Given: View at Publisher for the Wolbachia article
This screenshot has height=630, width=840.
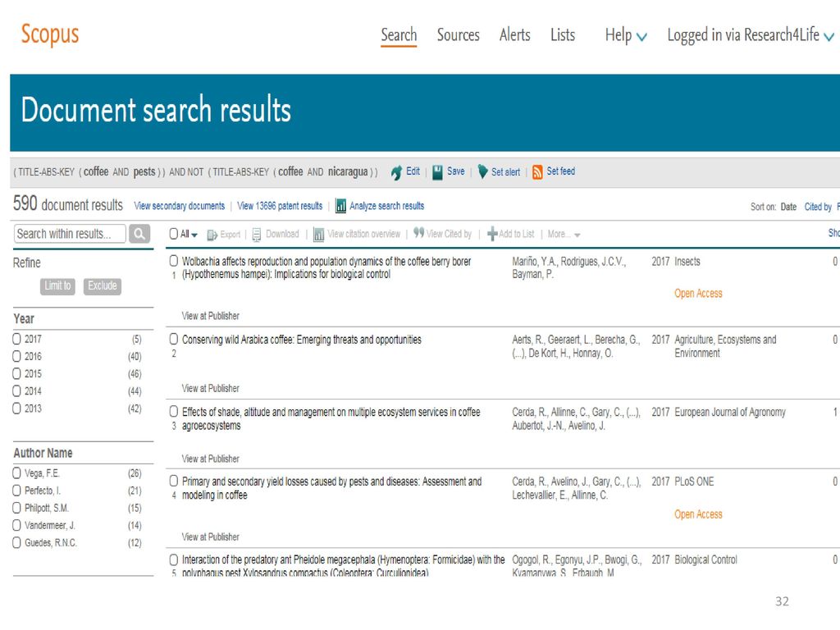Looking at the screenshot, I should coord(211,316).
